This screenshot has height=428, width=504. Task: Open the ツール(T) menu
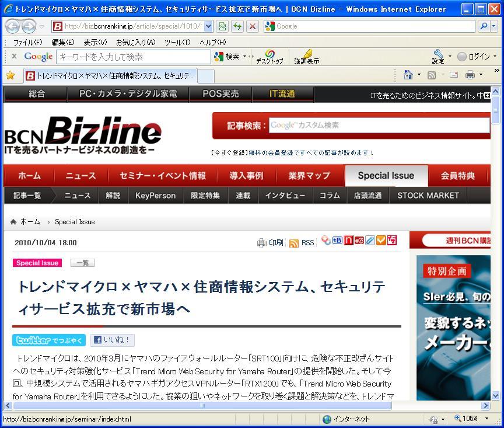pyautogui.click(x=177, y=42)
